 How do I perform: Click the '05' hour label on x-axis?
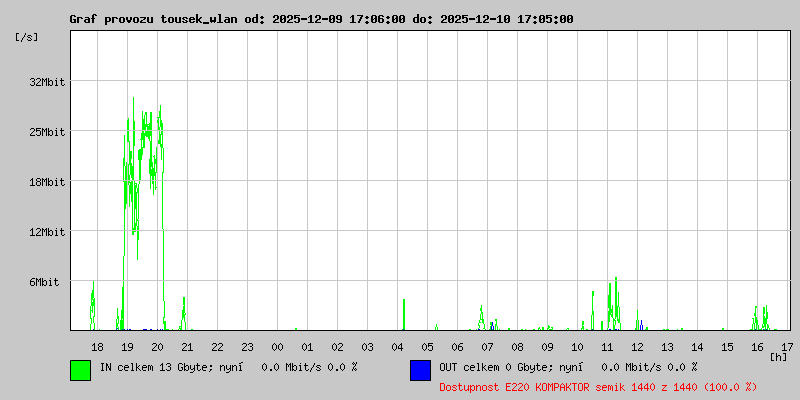click(x=428, y=347)
